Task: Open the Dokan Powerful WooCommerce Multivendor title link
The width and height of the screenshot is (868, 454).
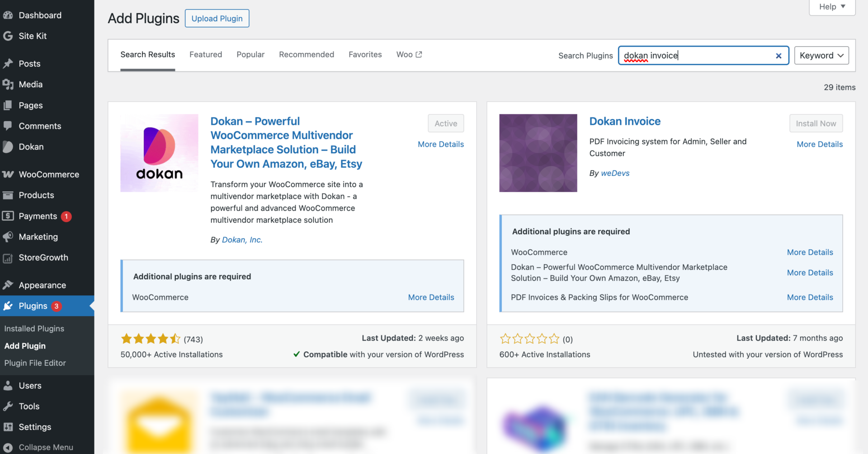Action: (x=287, y=142)
